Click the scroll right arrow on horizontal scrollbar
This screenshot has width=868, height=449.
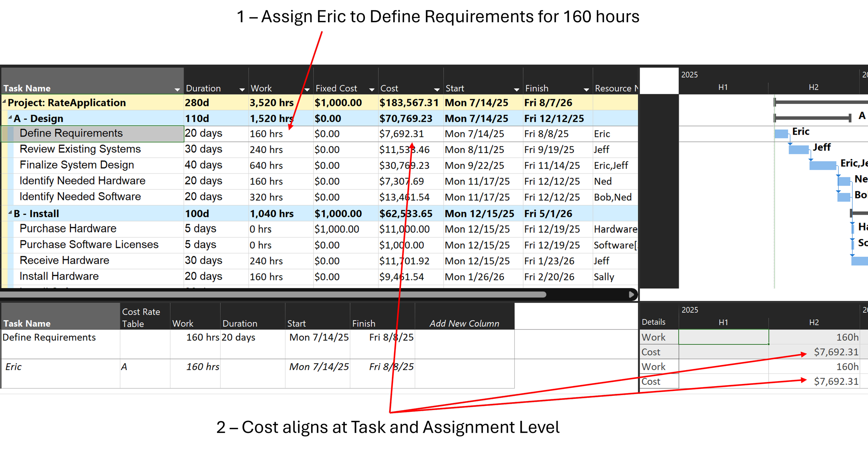click(x=632, y=295)
